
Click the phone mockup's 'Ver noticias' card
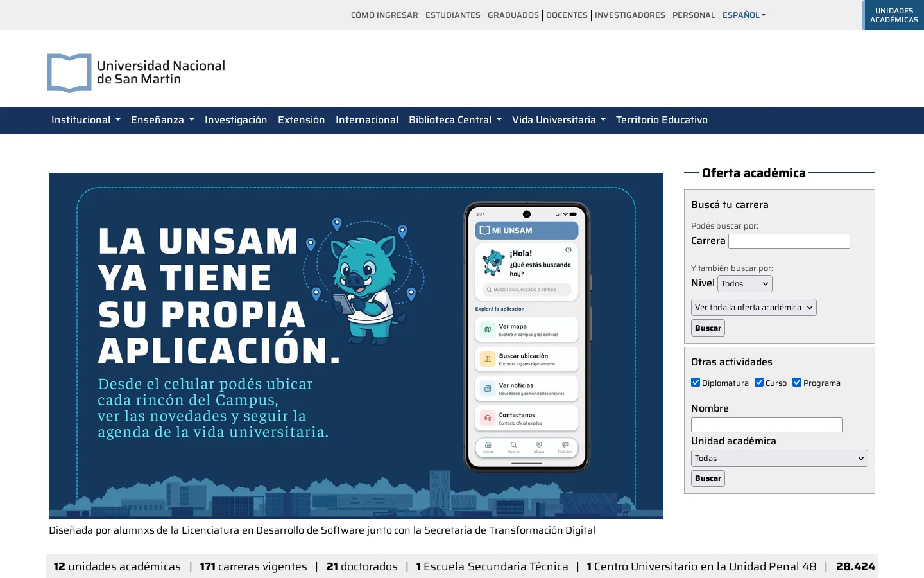(x=527, y=389)
